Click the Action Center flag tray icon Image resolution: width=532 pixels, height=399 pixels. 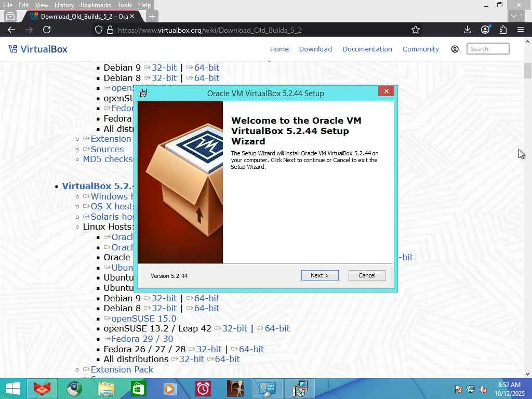(458, 389)
